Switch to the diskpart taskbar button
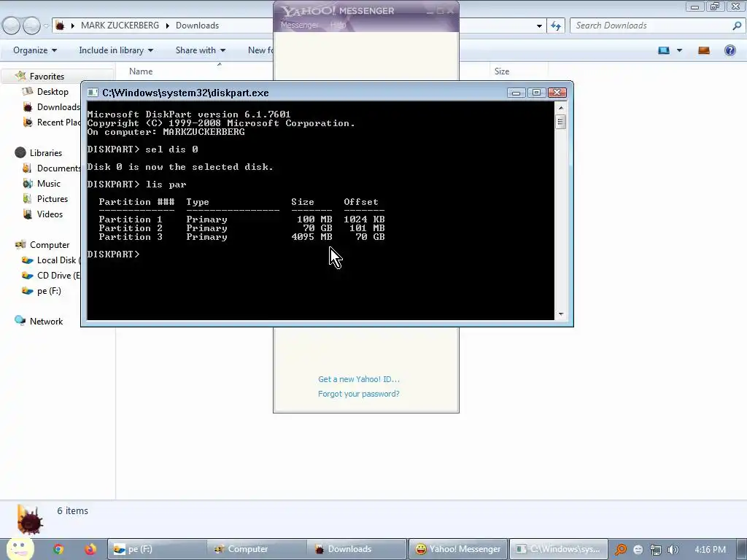 point(559,549)
